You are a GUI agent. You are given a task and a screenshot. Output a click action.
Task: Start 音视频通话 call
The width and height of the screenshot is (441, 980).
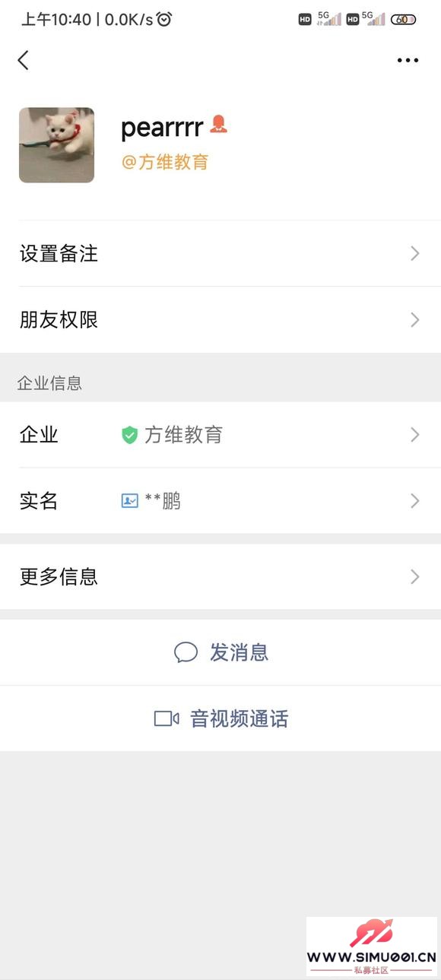pyautogui.click(x=220, y=718)
